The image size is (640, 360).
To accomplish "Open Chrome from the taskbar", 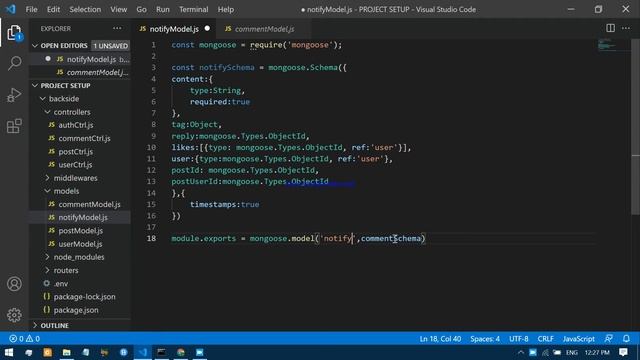I will coord(180,352).
